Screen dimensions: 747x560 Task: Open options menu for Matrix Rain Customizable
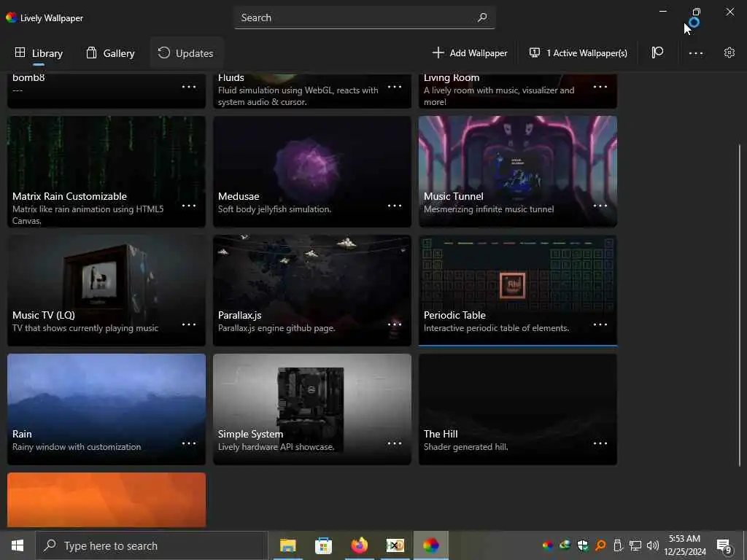(189, 206)
